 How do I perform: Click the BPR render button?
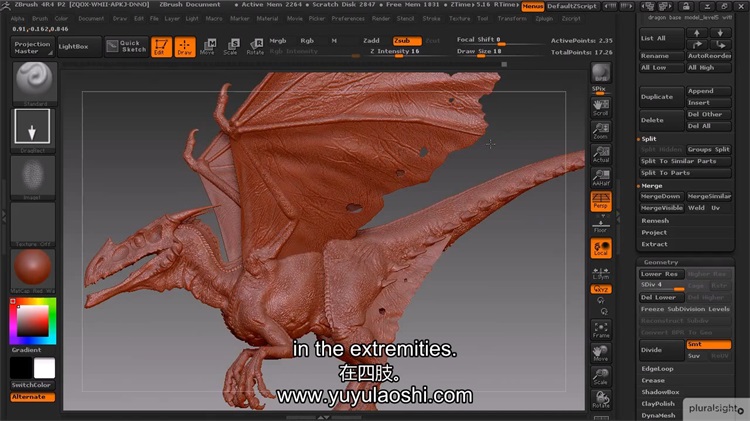pos(601,74)
